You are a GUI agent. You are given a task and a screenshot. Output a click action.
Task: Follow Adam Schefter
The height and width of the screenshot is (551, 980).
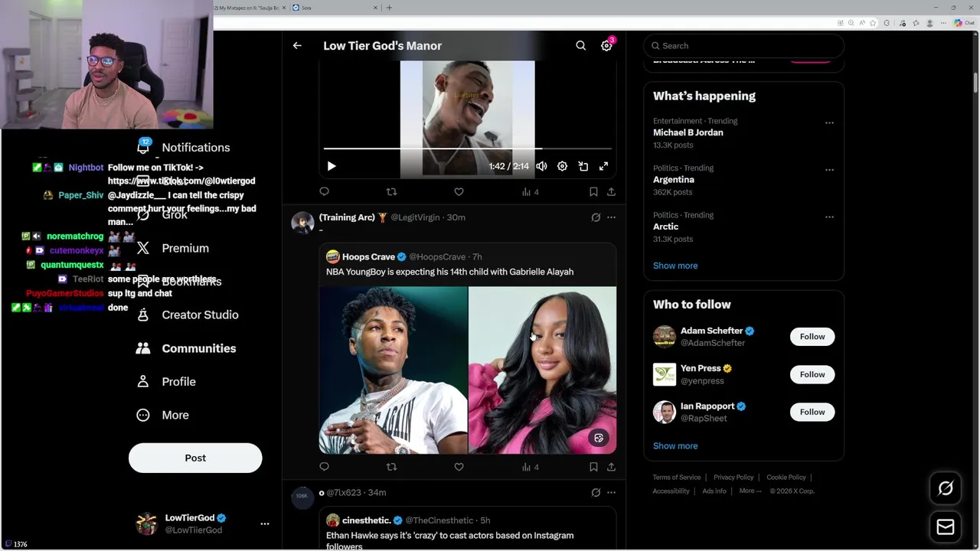point(812,337)
